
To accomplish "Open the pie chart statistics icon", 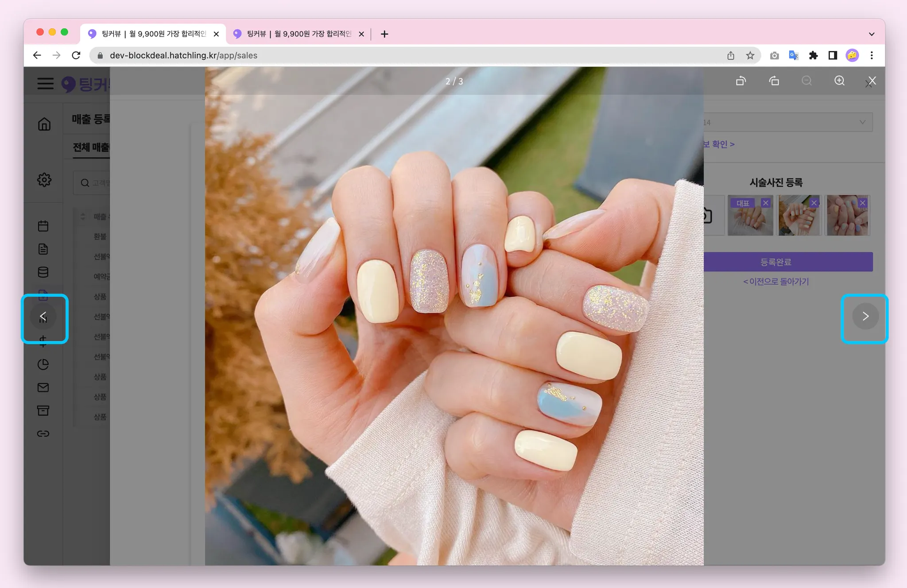I will [43, 364].
